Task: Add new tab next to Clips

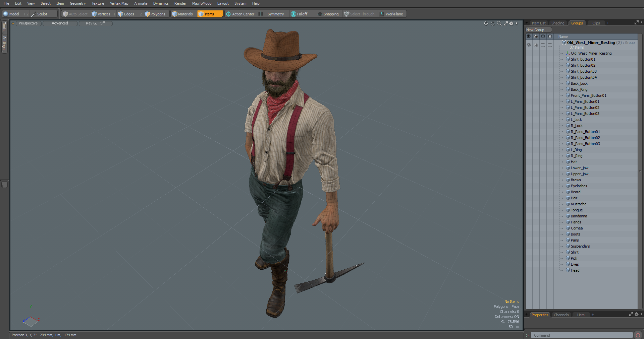Action: (x=608, y=23)
